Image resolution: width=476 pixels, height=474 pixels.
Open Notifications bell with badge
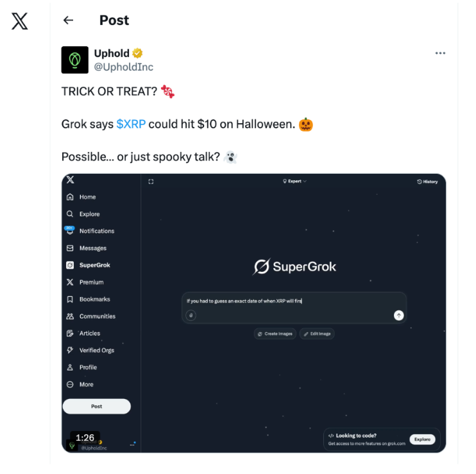(70, 231)
